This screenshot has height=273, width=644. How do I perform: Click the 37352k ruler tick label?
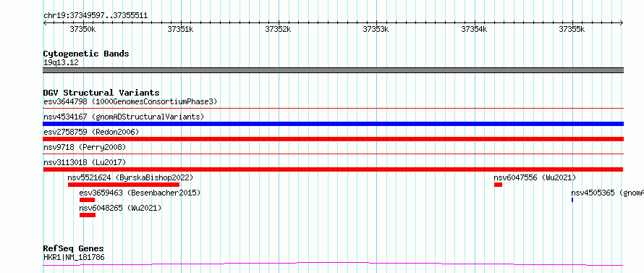pyautogui.click(x=279, y=29)
